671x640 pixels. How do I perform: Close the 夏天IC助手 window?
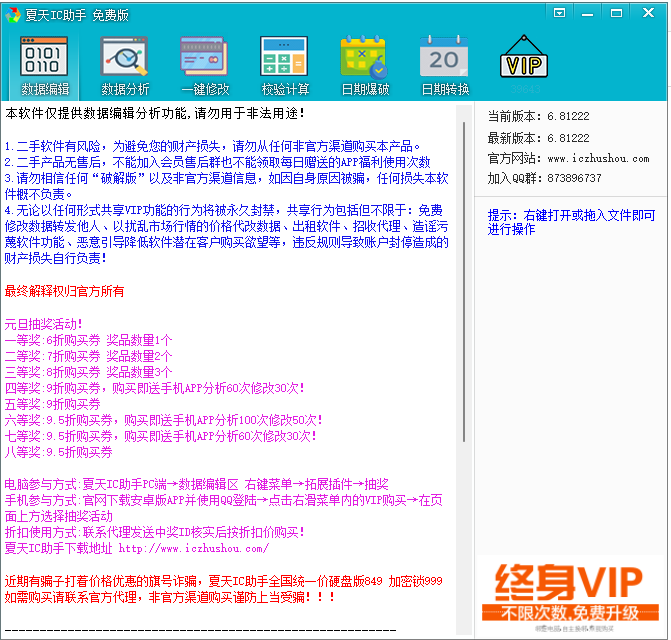[648, 13]
